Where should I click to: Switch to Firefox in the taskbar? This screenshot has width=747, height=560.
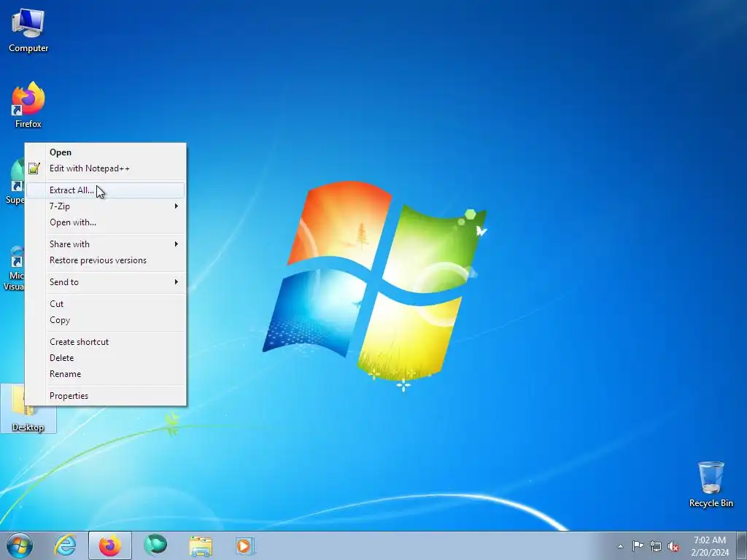pyautogui.click(x=110, y=545)
